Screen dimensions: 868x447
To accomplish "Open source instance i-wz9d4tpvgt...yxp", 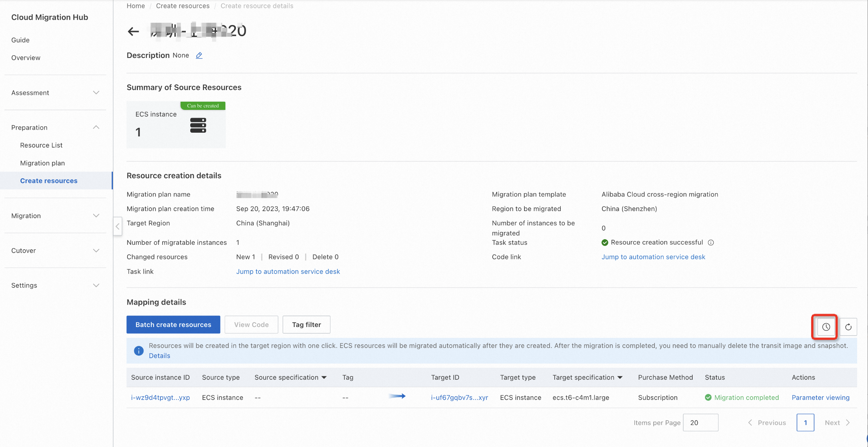I will point(160,397).
